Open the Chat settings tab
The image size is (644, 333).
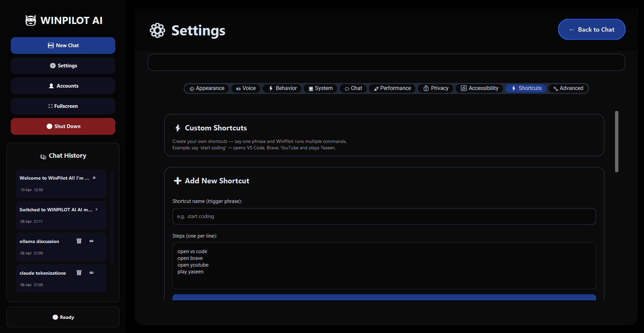click(353, 88)
